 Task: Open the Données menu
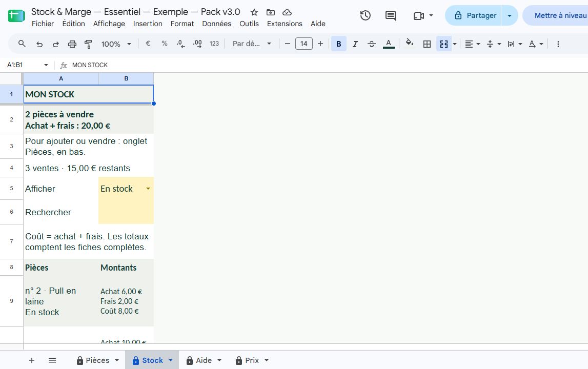pos(217,24)
